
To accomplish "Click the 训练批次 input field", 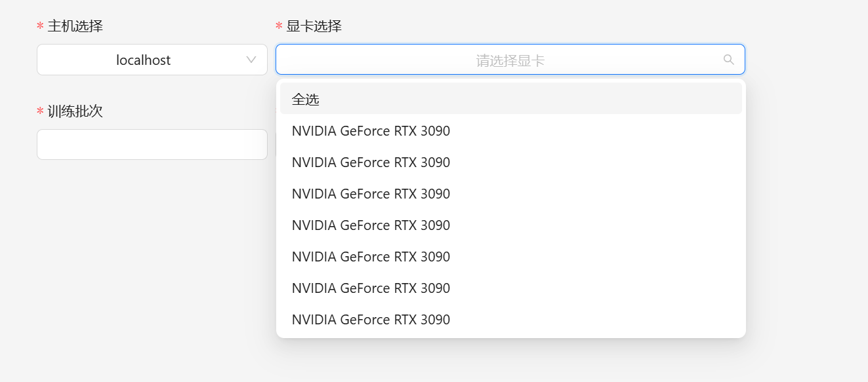I will click(x=152, y=144).
